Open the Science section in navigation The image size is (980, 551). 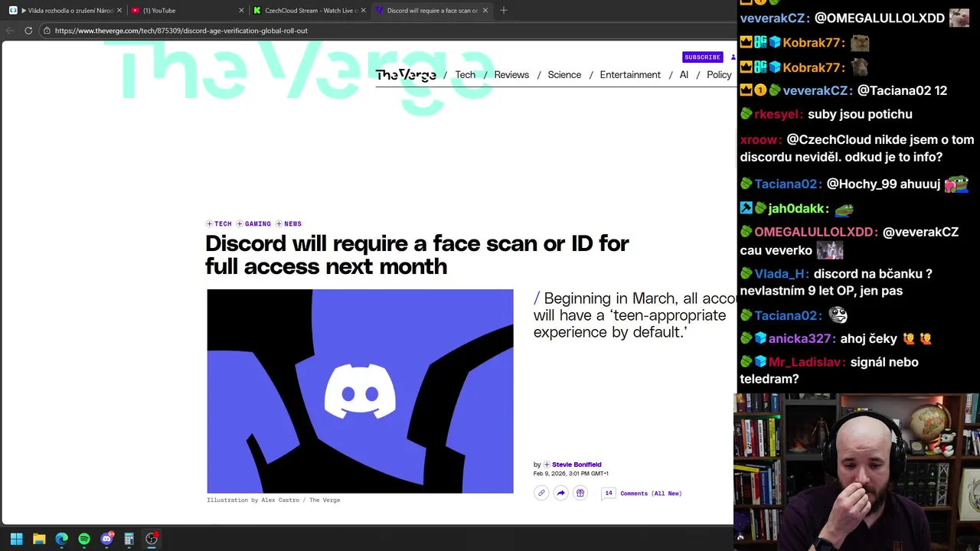tap(564, 75)
